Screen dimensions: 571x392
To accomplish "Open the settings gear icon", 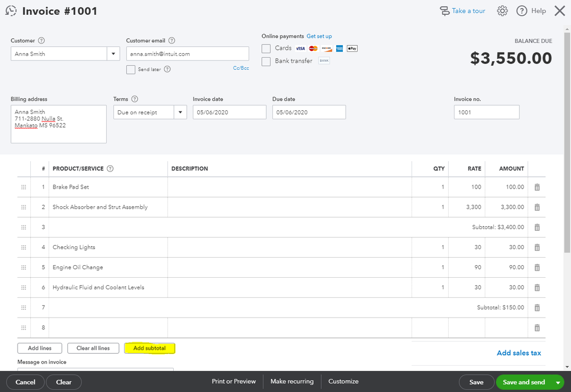I will [x=502, y=11].
